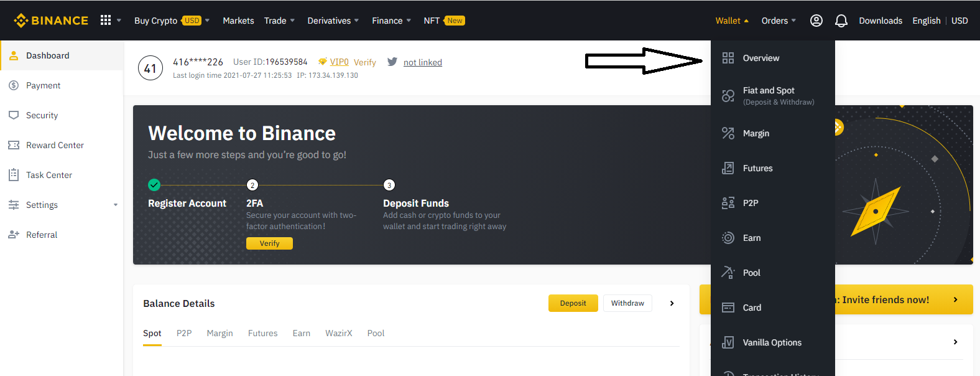
Task: Click the Binance logo
Action: point(51,21)
